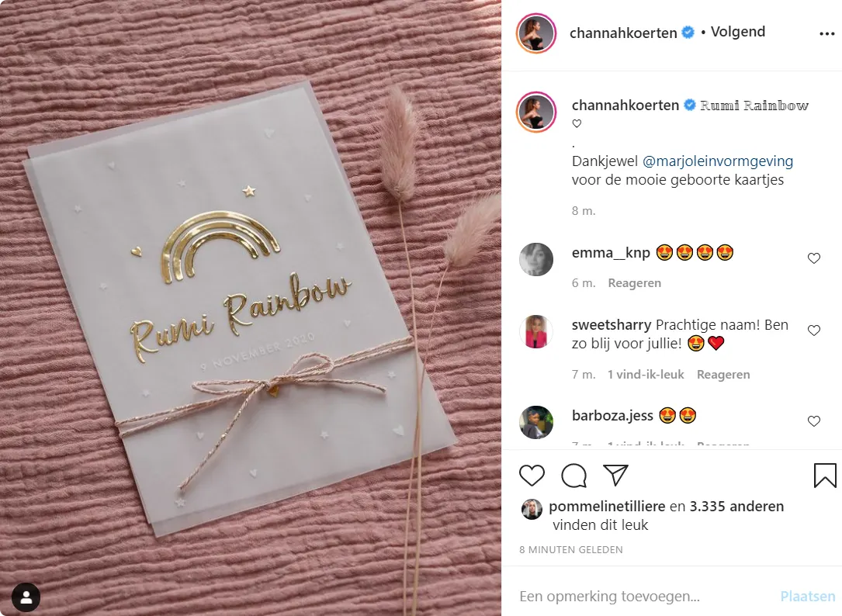Click the Volgend following button

[x=738, y=32]
